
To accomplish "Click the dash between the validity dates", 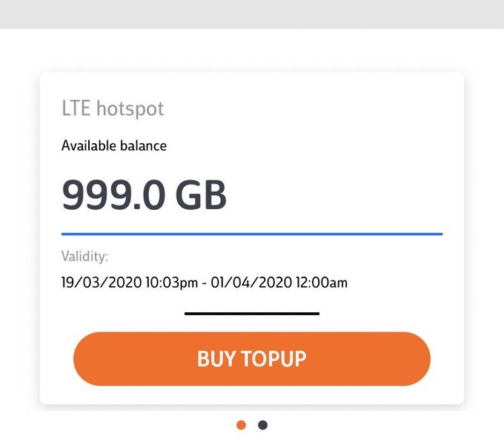I will (x=203, y=283).
